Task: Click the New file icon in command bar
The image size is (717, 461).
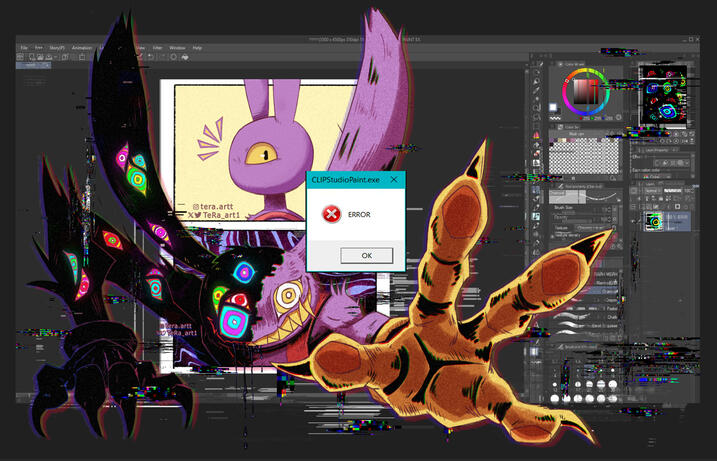Action: [x=32, y=57]
